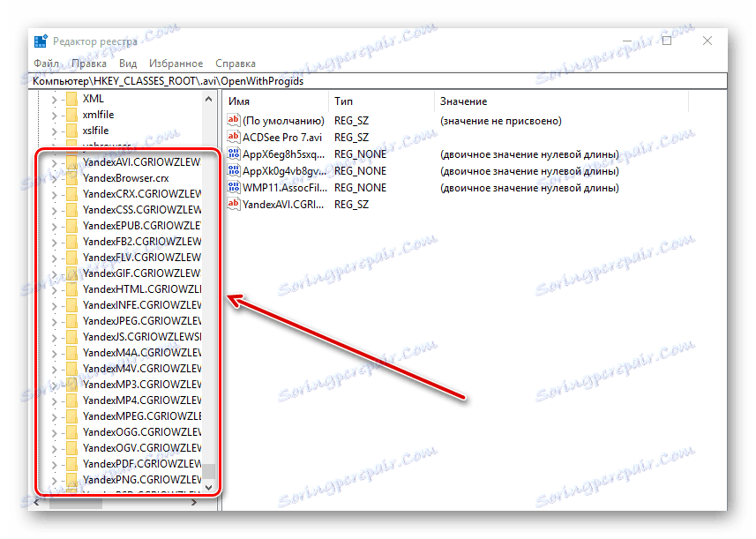Minimize the Registry Editor window
Screen dimensions: 756x539
627,41
